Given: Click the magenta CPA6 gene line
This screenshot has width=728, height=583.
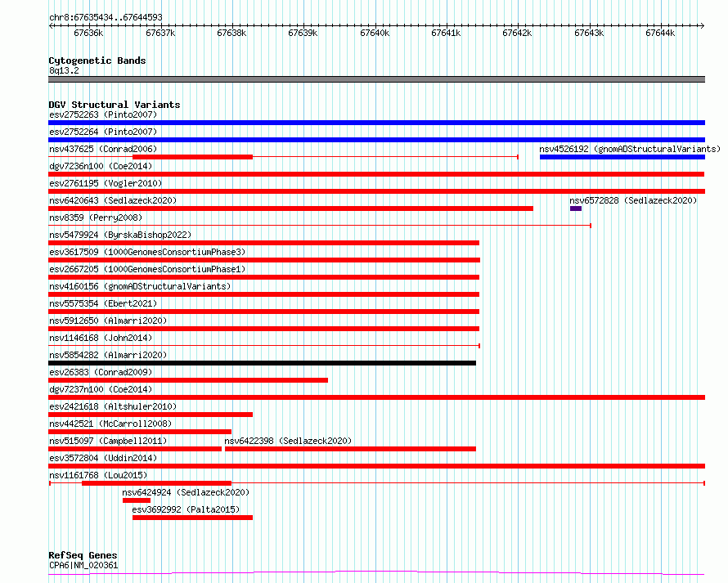Looking at the screenshot, I should 376,573.
